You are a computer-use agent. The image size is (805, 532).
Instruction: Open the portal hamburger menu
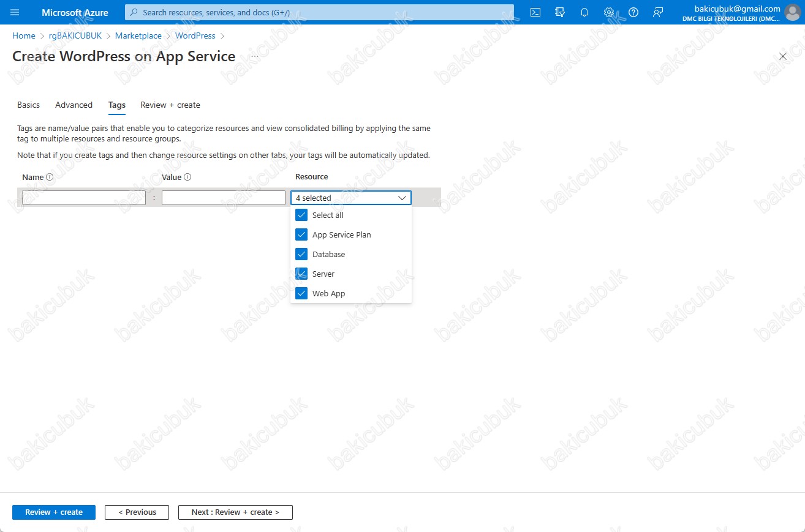tap(15, 12)
